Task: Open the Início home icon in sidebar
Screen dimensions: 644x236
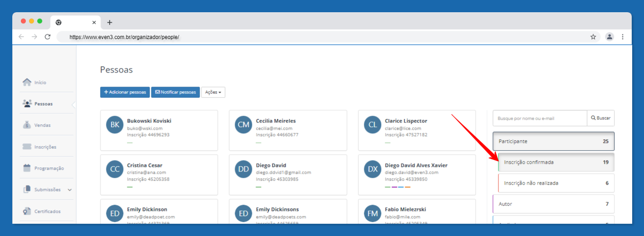Action: (27, 82)
